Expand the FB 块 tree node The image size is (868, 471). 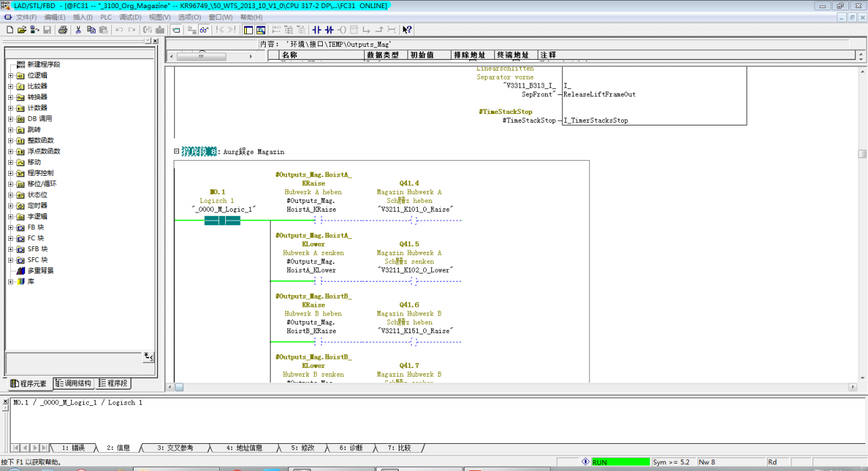click(11, 227)
